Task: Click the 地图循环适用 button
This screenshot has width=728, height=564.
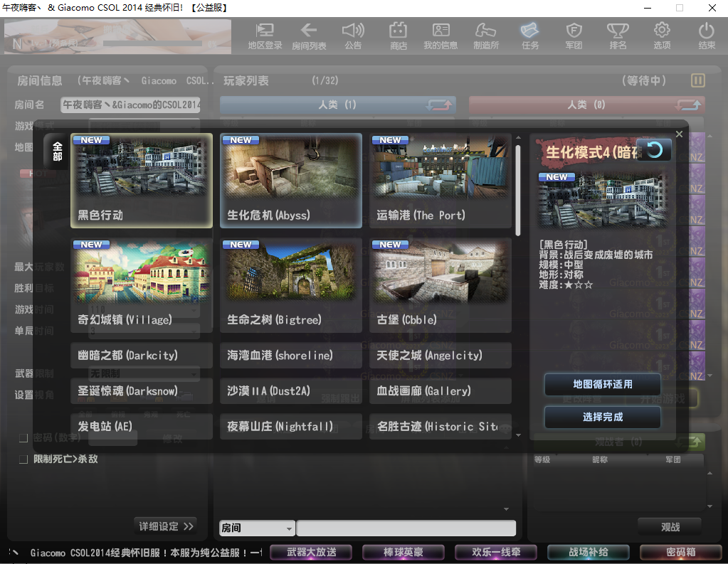Action: [x=602, y=384]
